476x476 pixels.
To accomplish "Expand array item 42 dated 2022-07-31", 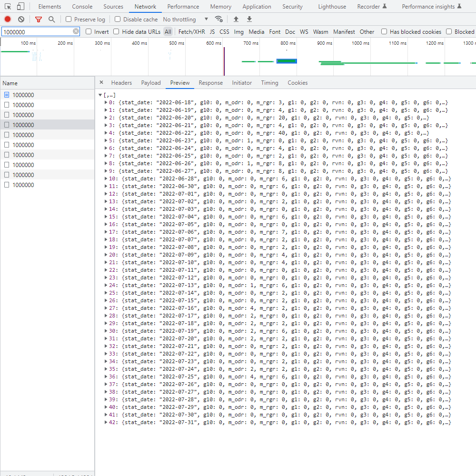I will point(106,422).
